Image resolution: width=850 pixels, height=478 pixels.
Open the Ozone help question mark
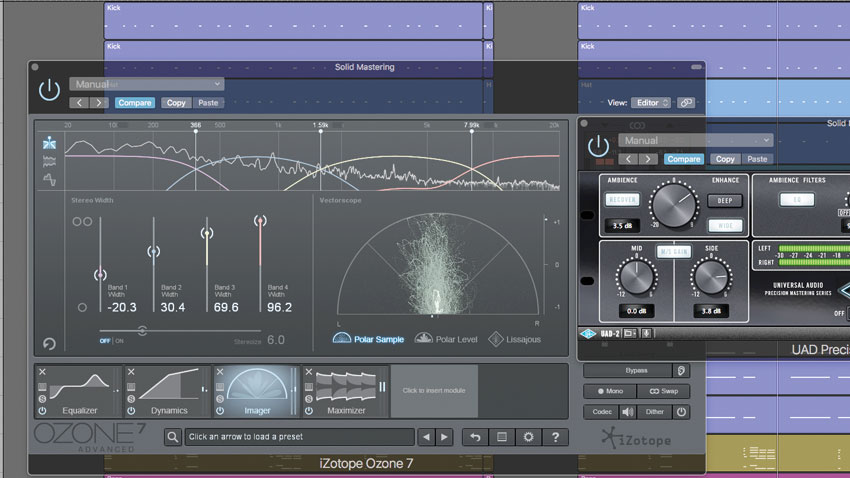point(554,437)
